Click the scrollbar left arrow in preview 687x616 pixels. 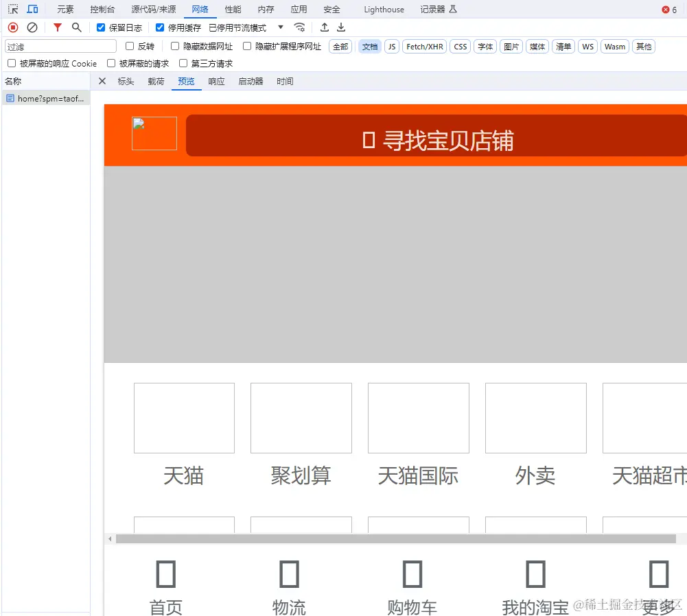click(110, 538)
